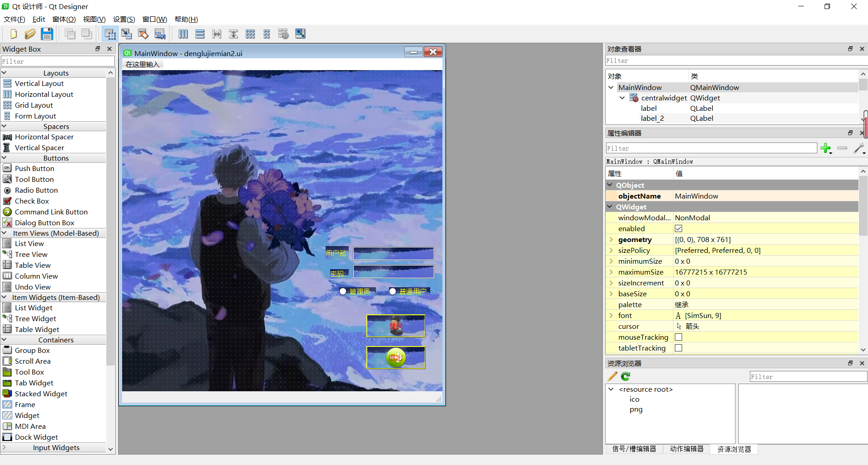Open the 窗体(O) menu
The width and height of the screenshot is (868, 465).
click(x=64, y=19)
